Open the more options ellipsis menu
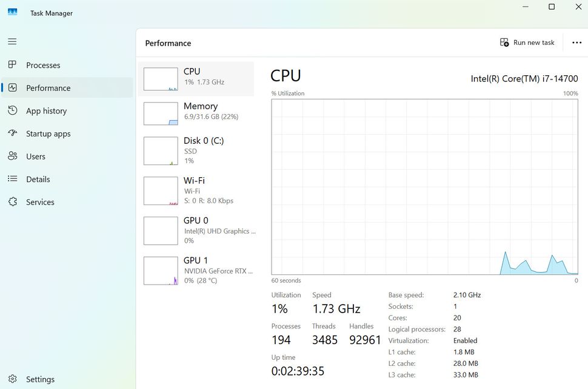The image size is (588, 389). click(576, 42)
